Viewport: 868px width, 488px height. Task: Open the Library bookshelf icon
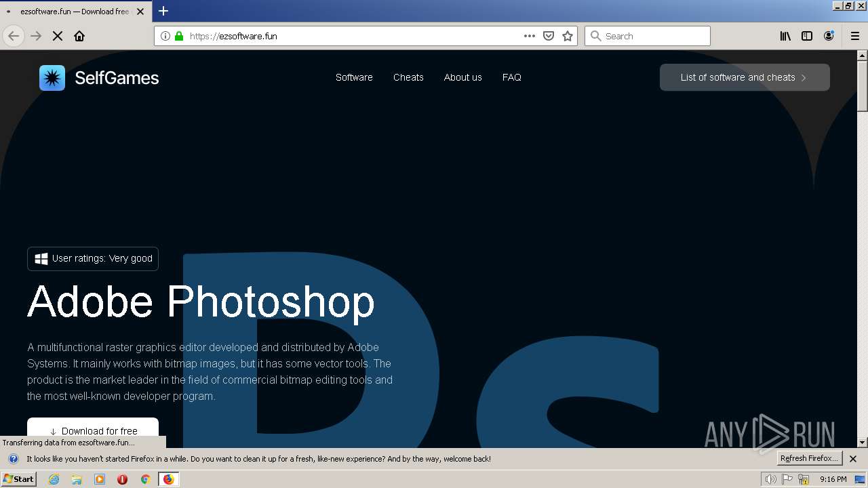(x=785, y=36)
